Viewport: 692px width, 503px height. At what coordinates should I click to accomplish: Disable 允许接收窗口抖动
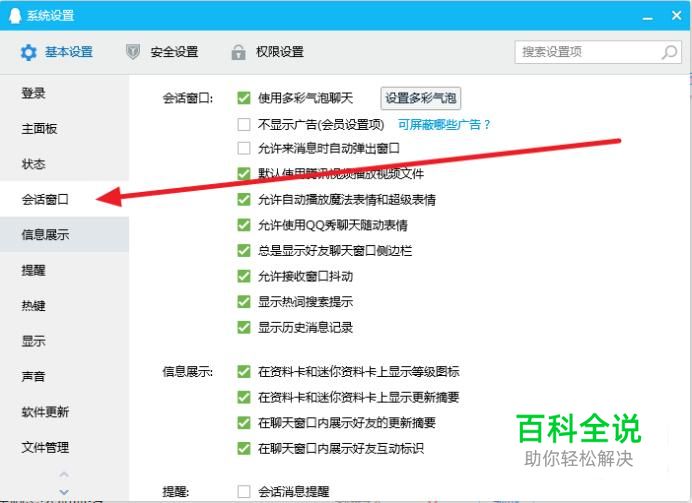244,276
